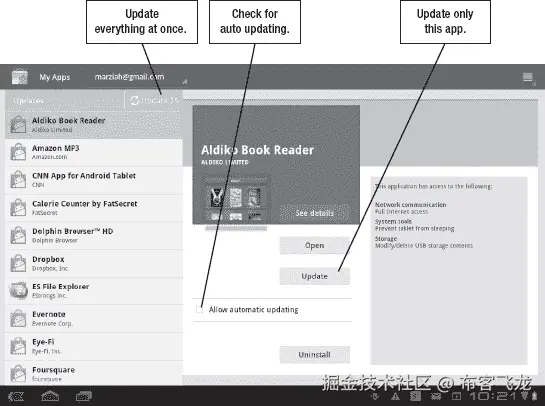Select Eye-Fi in the app list
The width and height of the screenshot is (545, 406).
click(x=94, y=346)
